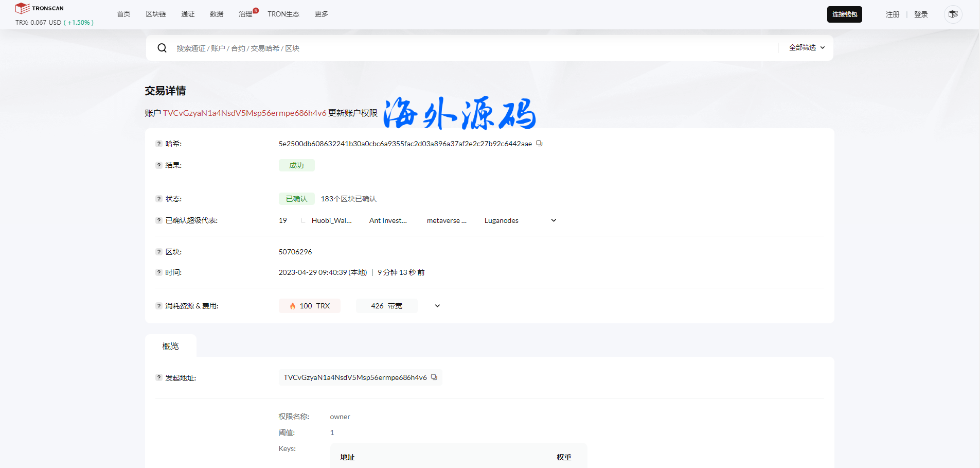Open the 区块链 menu

(155, 14)
